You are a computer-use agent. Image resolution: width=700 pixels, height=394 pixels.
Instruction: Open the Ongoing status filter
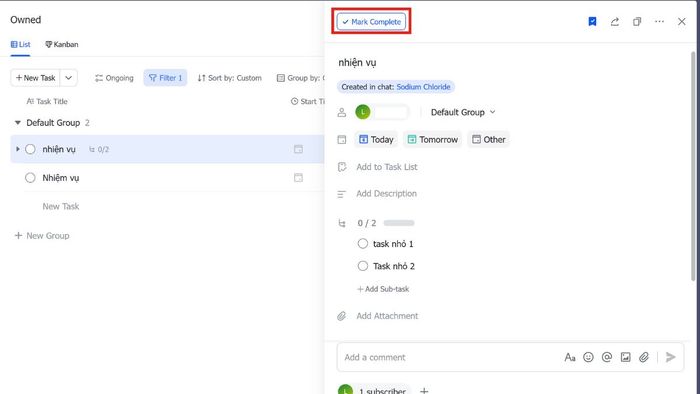[x=114, y=78]
